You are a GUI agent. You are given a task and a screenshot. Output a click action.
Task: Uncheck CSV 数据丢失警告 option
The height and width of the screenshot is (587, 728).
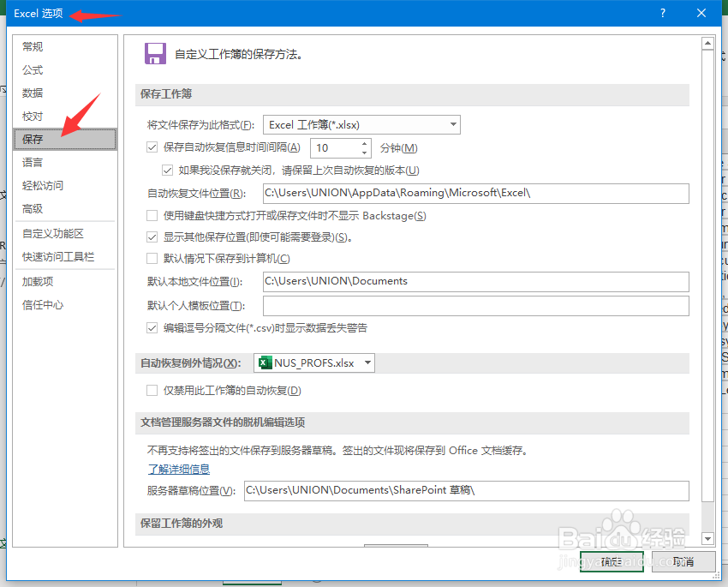click(x=151, y=327)
